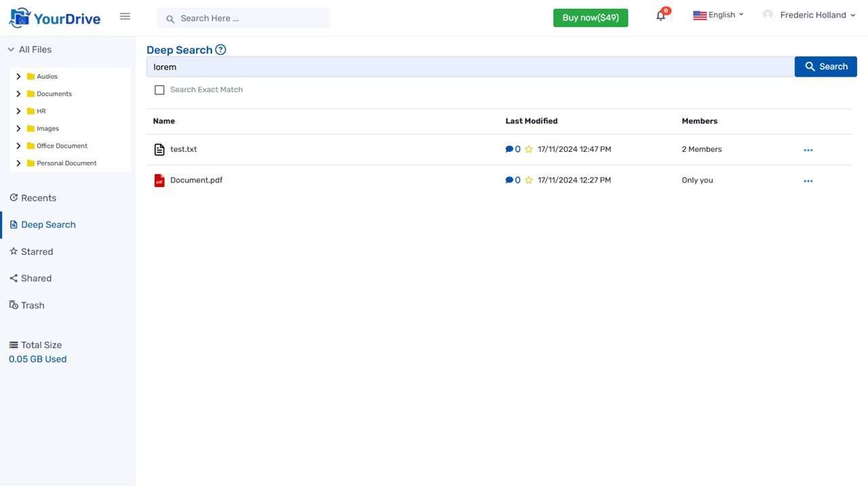868x488 pixels.
Task: Open the Frederic Holland account dropdown
Action: pos(810,14)
